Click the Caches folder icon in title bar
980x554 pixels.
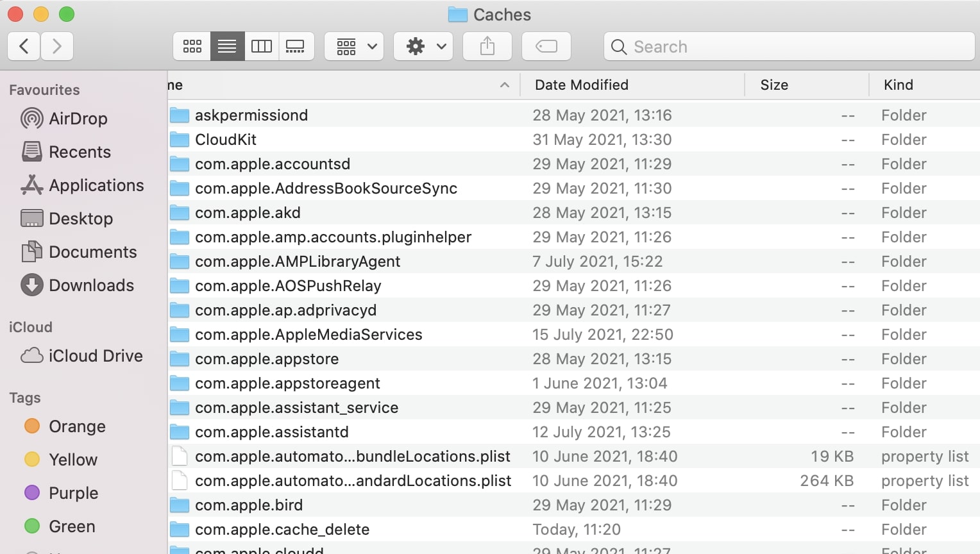457,15
